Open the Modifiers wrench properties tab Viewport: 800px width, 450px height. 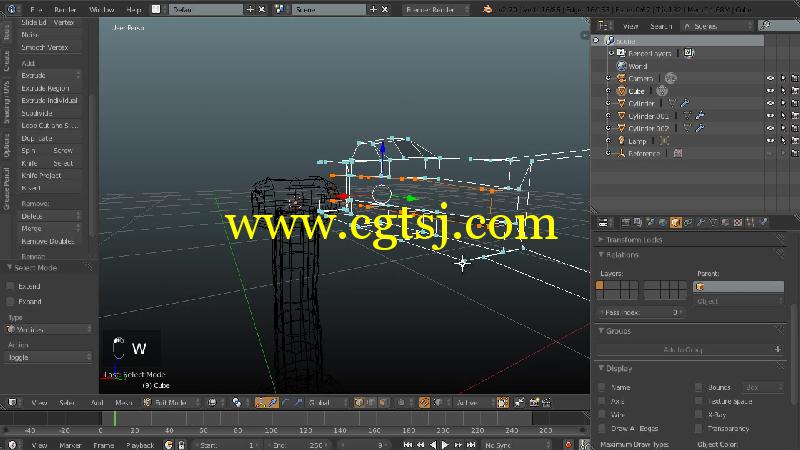point(701,222)
